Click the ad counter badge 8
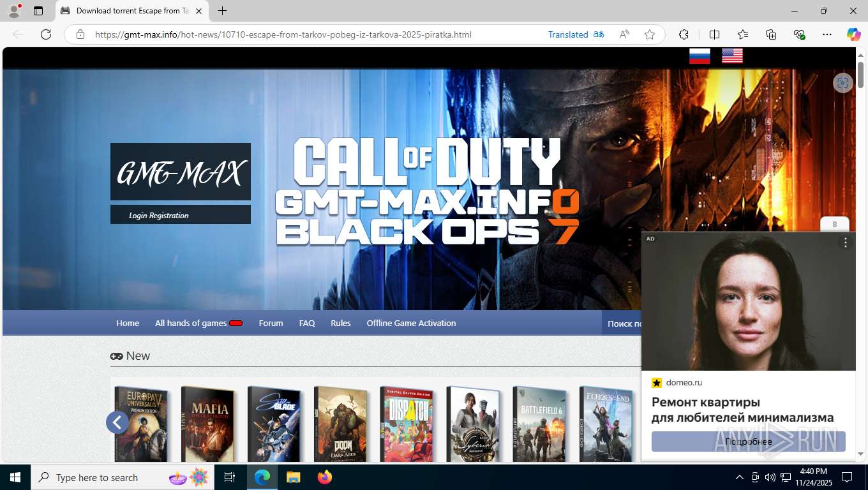 [x=835, y=225]
